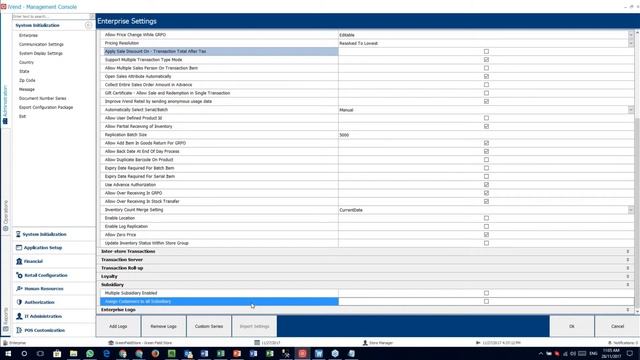Click the Cortana search circle

(x=24, y=353)
